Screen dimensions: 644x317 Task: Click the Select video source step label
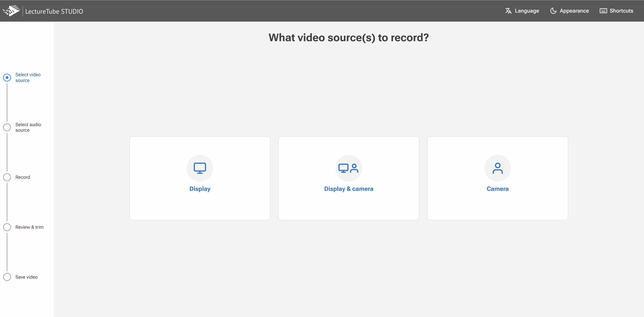point(28,77)
